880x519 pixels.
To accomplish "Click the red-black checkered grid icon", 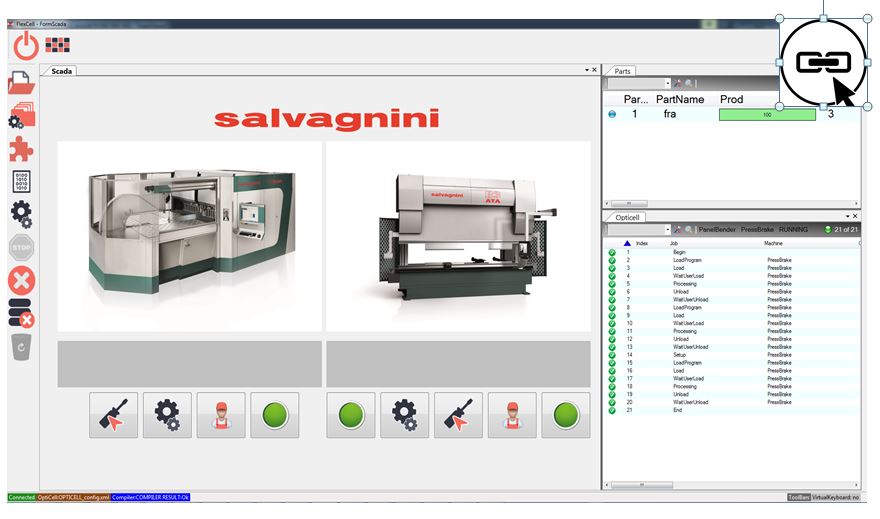I will tap(57, 45).
